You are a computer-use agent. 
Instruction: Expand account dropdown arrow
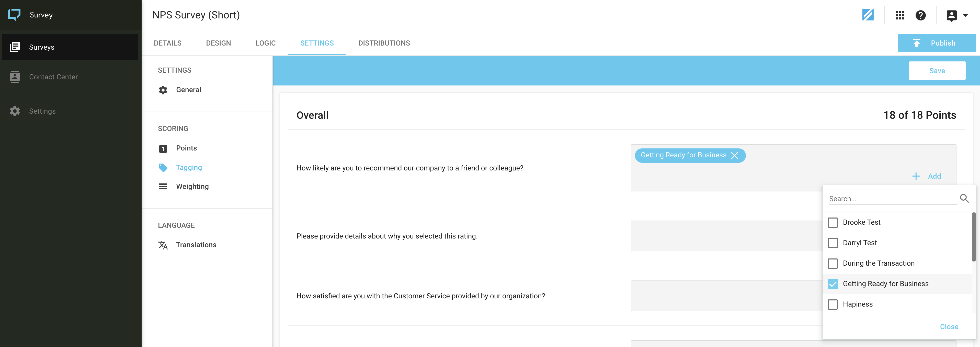tap(965, 16)
